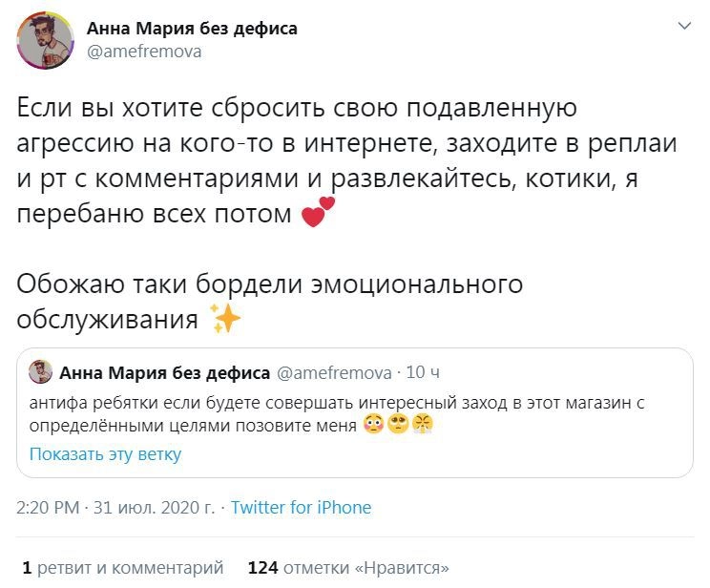Open the tweet author's profile avatar
The image size is (710, 588).
[44, 40]
